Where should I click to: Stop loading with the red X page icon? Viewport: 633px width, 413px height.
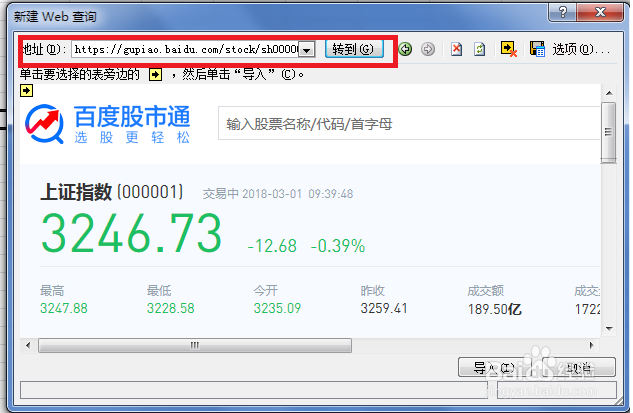pos(457,49)
